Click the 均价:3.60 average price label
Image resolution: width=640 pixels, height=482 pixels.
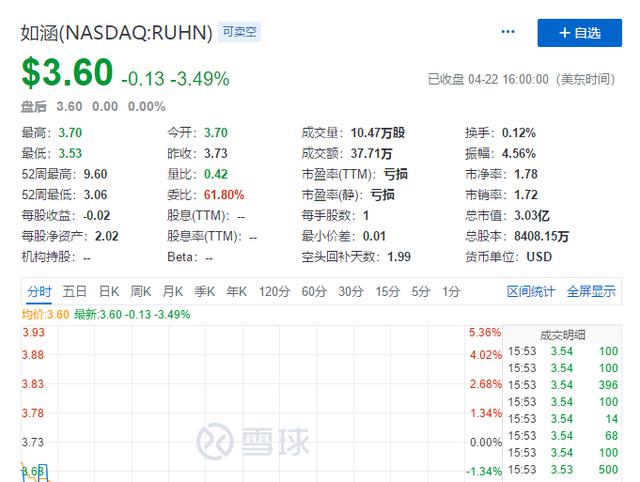pos(45,315)
